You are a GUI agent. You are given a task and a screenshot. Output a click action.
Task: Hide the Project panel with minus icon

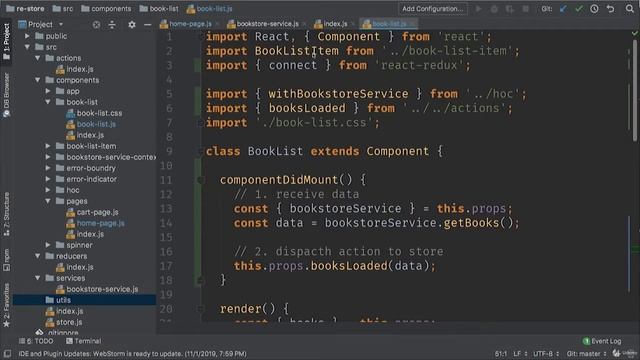click(147, 24)
